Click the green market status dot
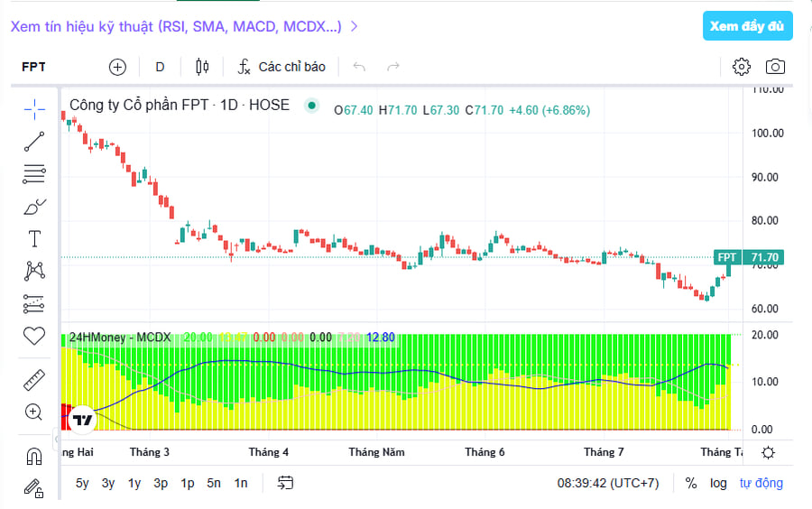Viewport: 812px width, 509px height. tap(312, 105)
